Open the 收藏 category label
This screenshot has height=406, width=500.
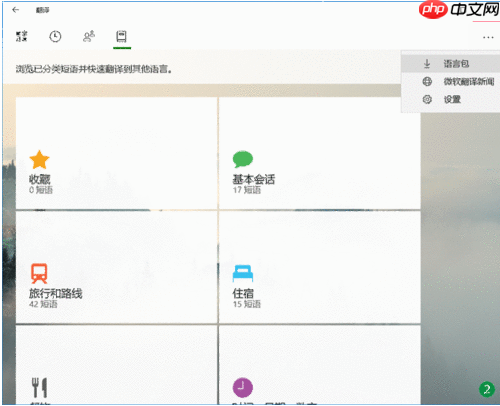coord(40,179)
